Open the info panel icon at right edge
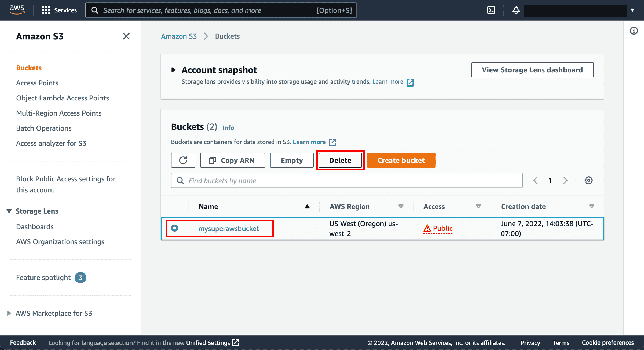 click(x=634, y=31)
